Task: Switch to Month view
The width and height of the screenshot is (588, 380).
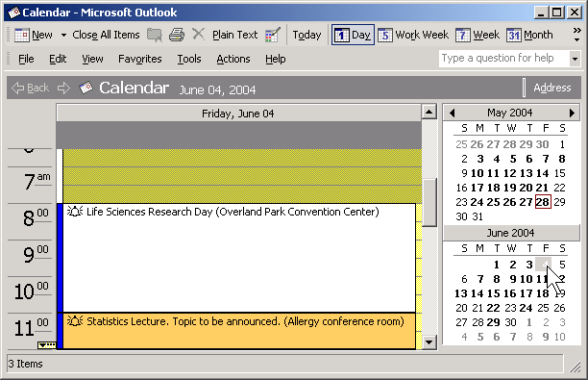Action: click(529, 35)
